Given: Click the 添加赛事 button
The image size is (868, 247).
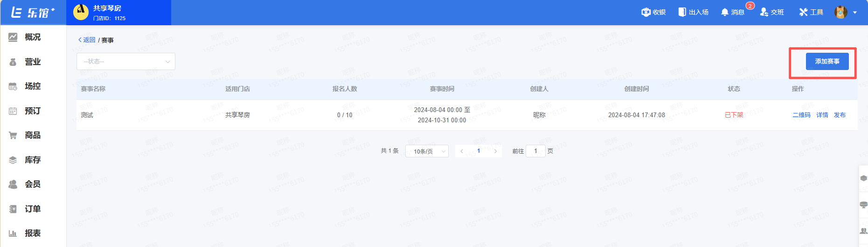Looking at the screenshot, I should pyautogui.click(x=827, y=62).
